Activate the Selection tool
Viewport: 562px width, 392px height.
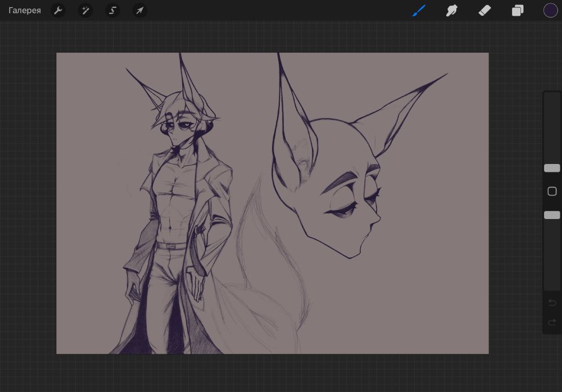112,11
